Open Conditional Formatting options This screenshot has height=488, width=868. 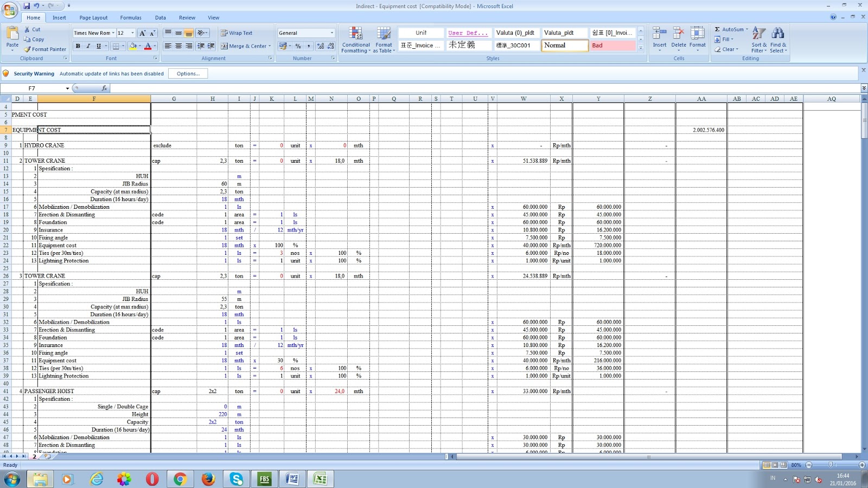356,39
